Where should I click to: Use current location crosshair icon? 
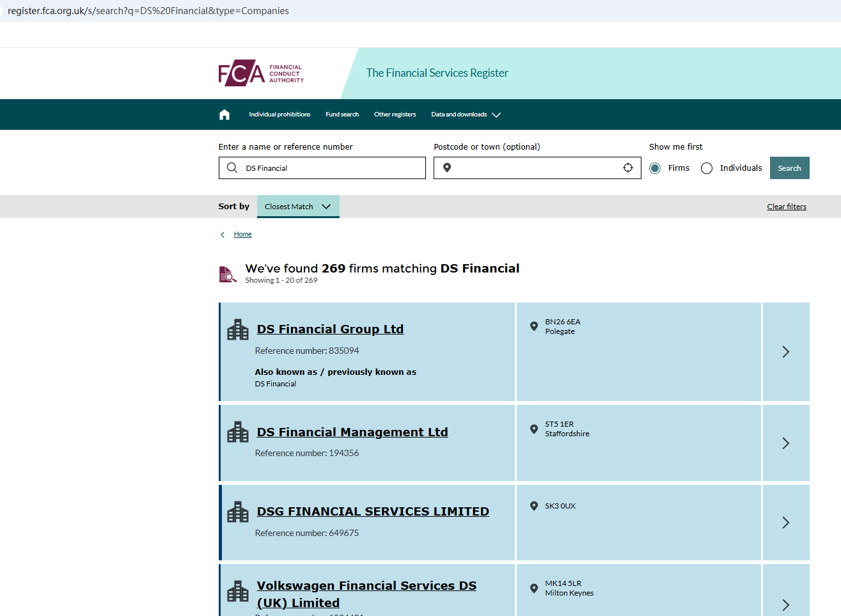pos(628,168)
